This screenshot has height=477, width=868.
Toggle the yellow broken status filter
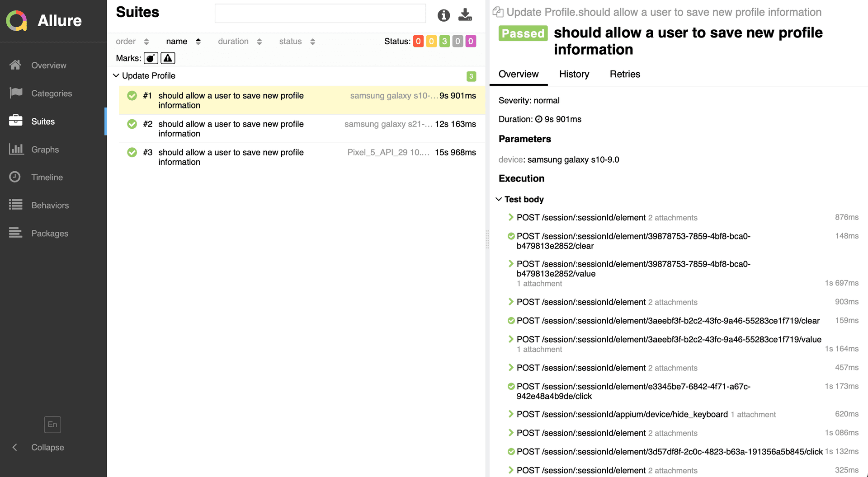click(431, 42)
